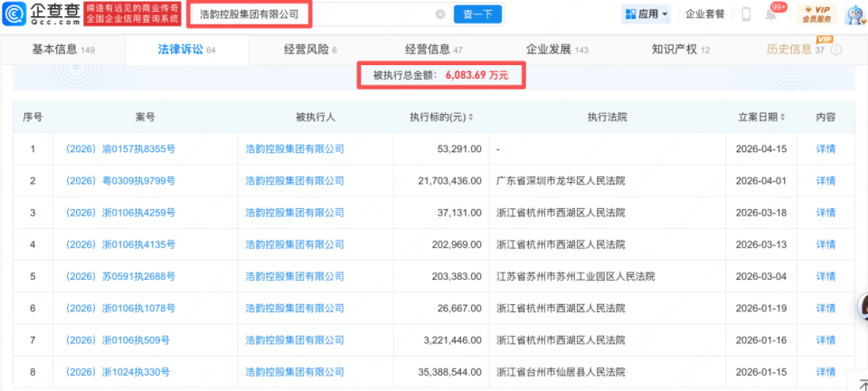
Task: Switch to the 历史信息 tab
Action: coord(796,50)
